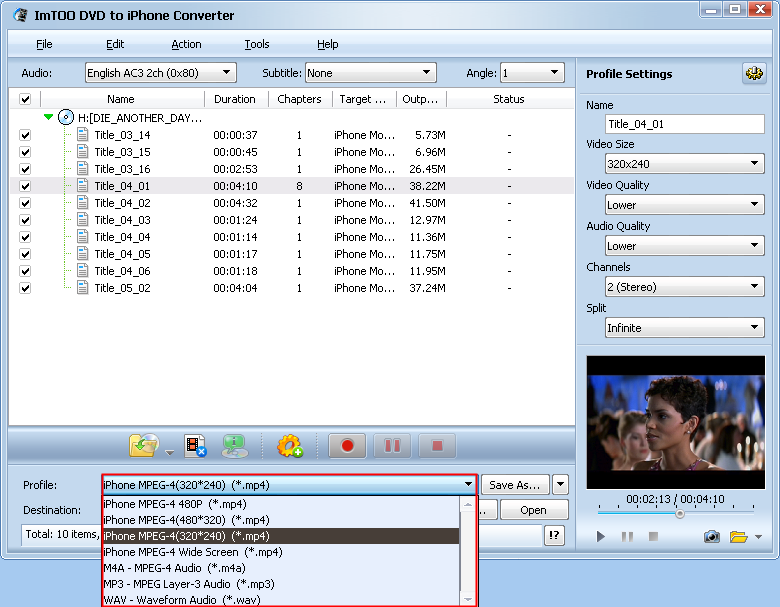This screenshot has height=607, width=780.
Task: Select the Title_04_06 row
Action: coord(291,271)
